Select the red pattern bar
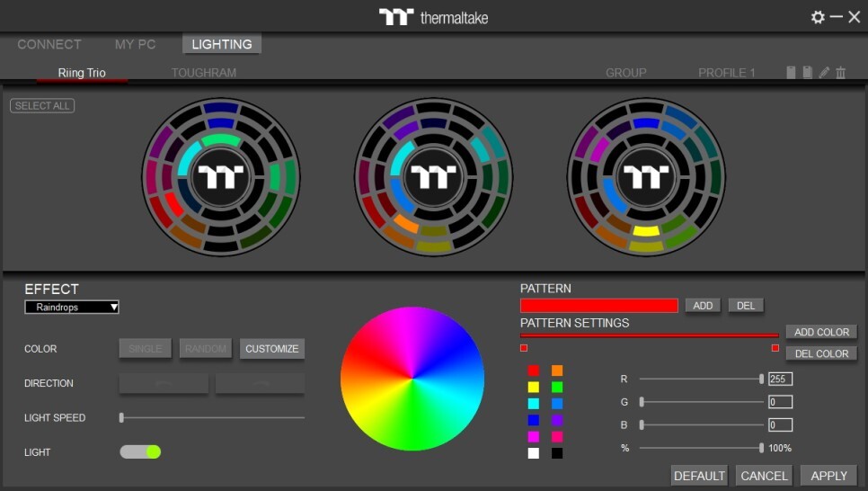This screenshot has width=868, height=491. (599, 306)
